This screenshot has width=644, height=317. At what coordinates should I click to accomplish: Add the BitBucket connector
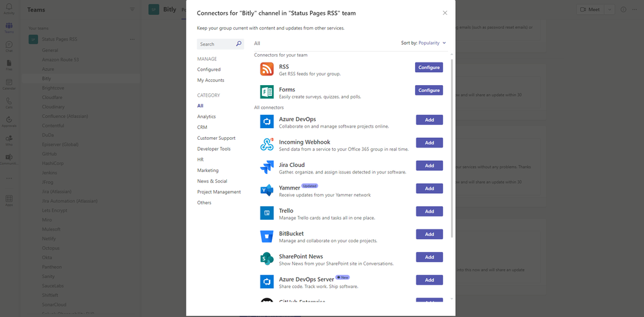(429, 234)
